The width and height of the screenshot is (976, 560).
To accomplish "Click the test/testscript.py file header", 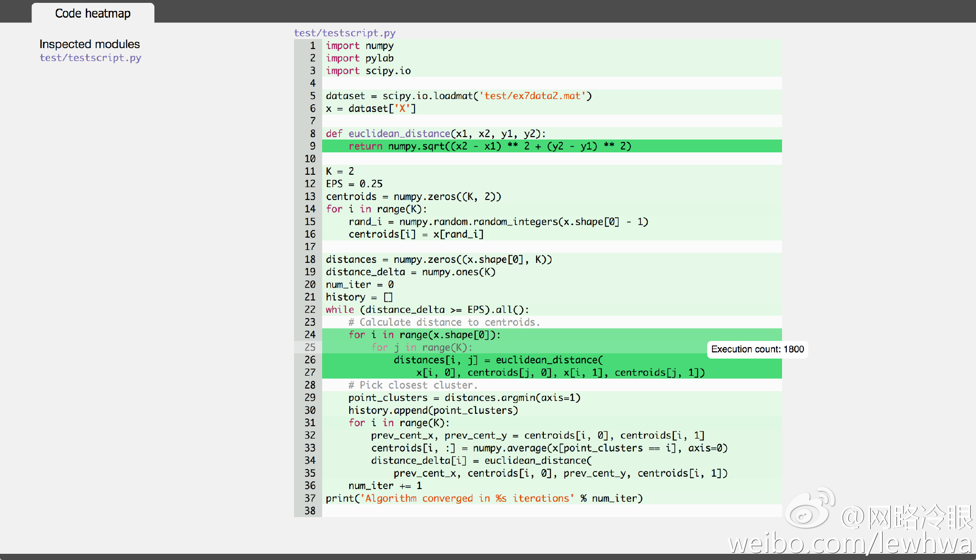I will (344, 33).
